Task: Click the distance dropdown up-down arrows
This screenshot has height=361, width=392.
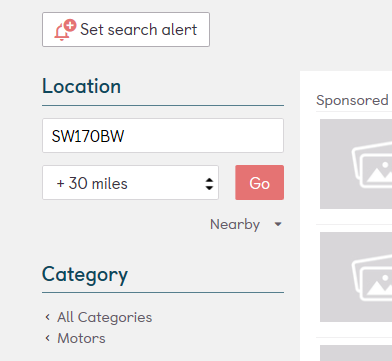Action: (x=209, y=184)
